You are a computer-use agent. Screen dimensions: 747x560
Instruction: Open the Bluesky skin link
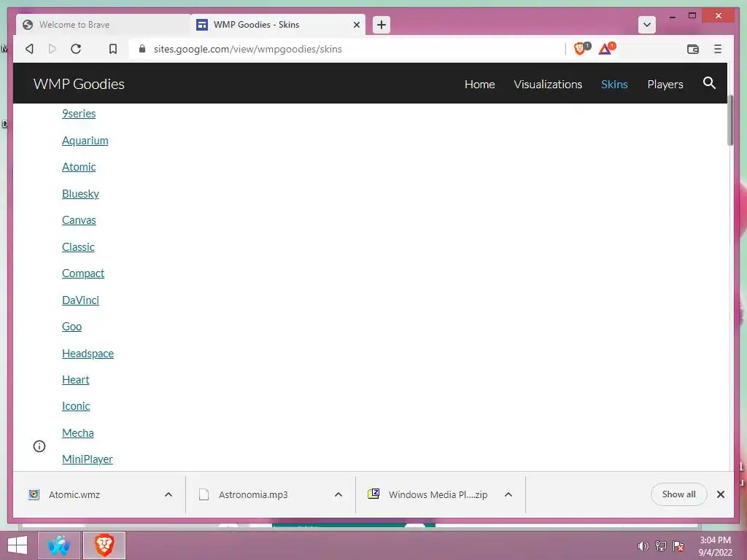[x=80, y=194]
